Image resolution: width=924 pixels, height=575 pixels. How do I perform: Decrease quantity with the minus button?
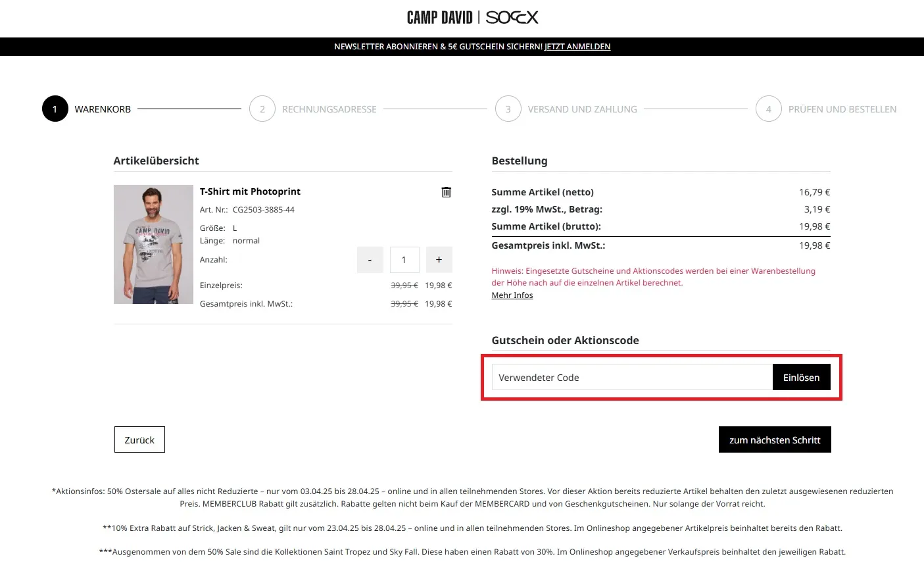coord(370,260)
